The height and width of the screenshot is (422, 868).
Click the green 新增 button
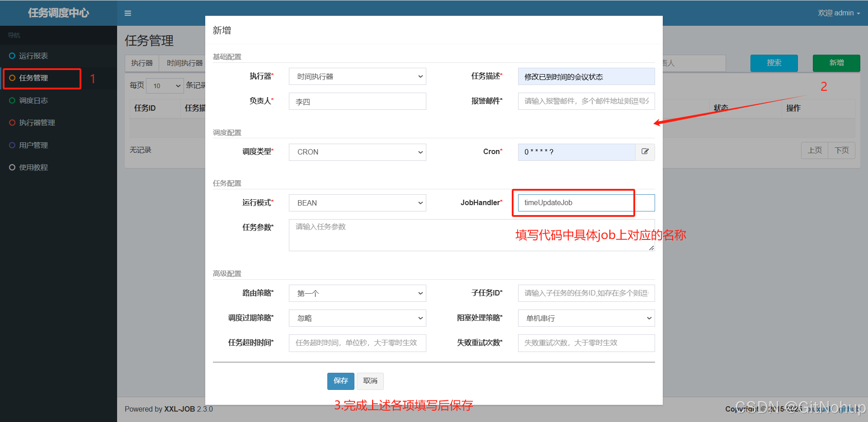(836, 63)
